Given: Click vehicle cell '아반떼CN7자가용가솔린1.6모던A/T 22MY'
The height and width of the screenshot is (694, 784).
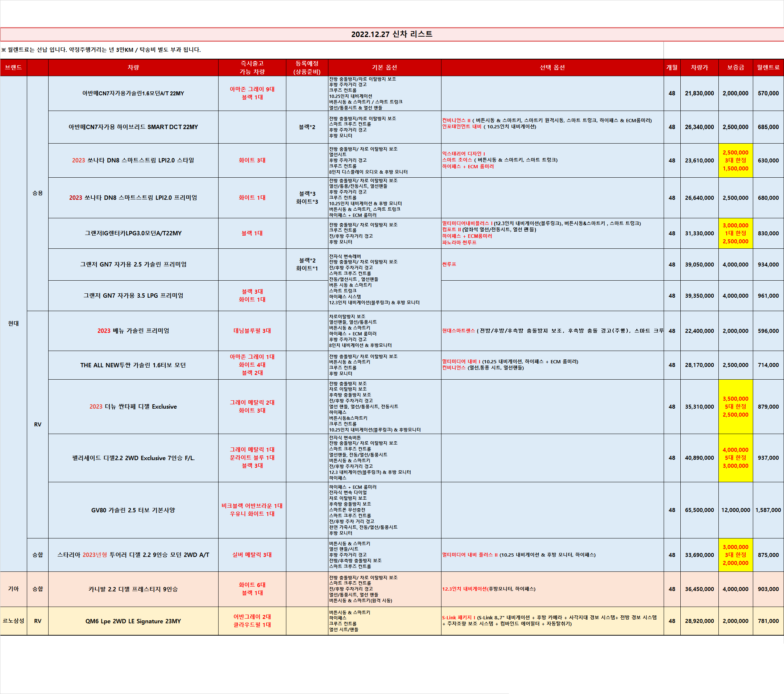Looking at the screenshot, I should (133, 93).
